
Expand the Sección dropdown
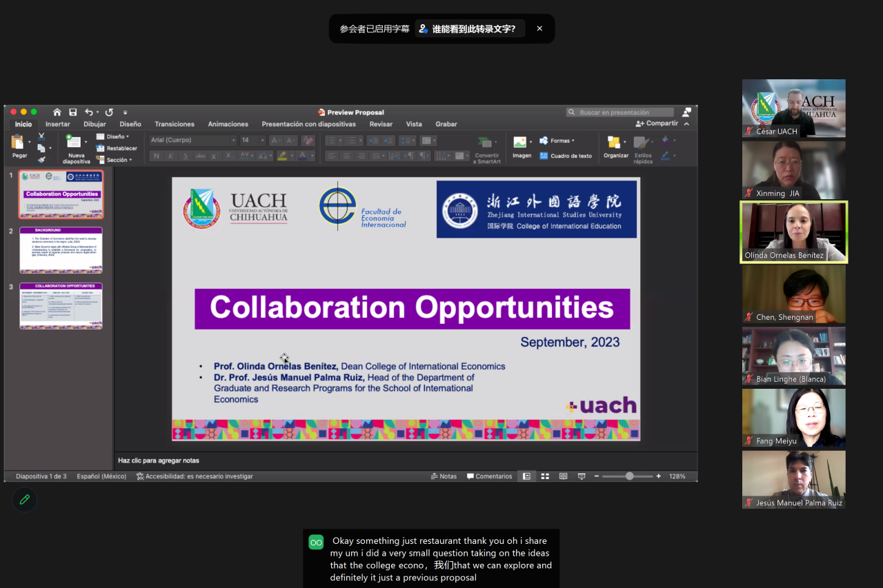tap(130, 160)
